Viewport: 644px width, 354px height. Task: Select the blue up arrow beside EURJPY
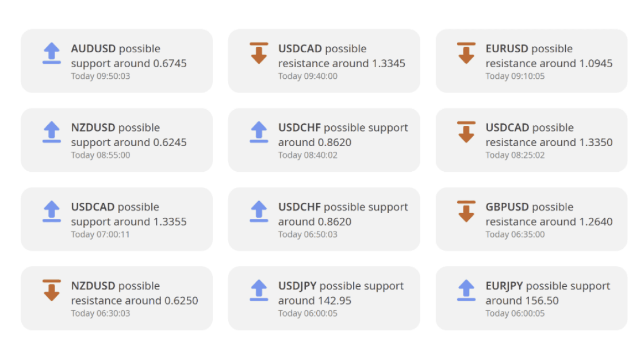click(x=466, y=290)
